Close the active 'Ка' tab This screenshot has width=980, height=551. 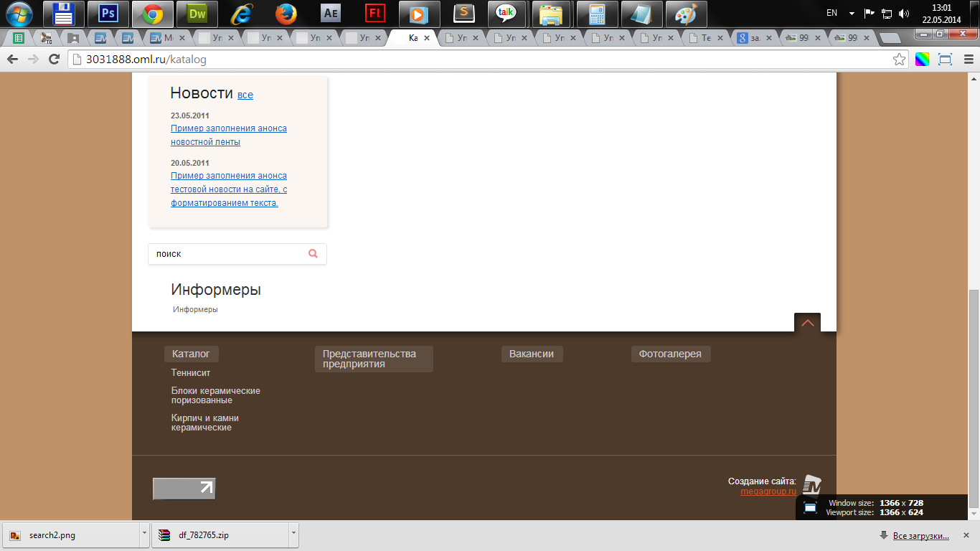427,38
